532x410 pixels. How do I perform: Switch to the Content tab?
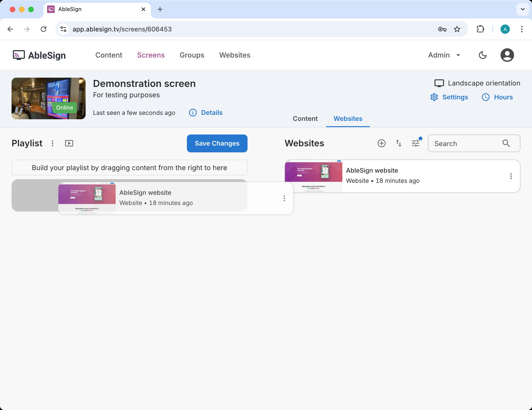point(305,119)
